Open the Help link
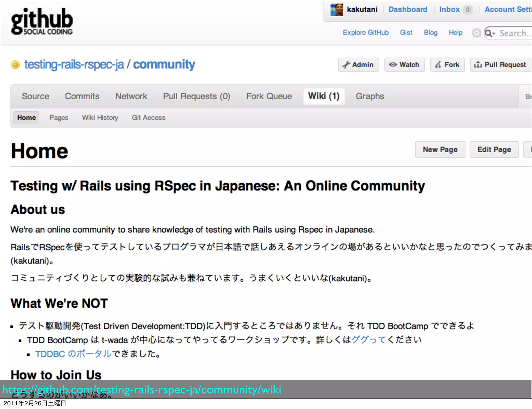Image resolution: width=532 pixels, height=409 pixels. point(456,32)
